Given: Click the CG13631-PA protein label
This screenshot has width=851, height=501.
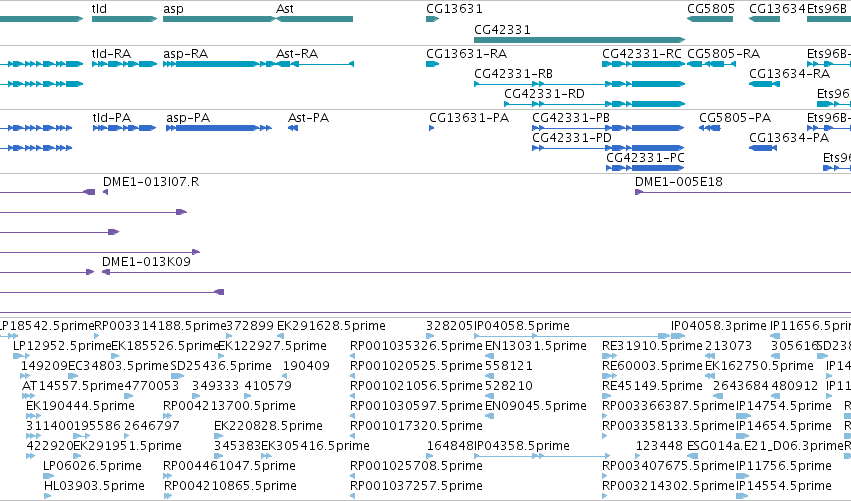Looking at the screenshot, I should (x=469, y=118).
